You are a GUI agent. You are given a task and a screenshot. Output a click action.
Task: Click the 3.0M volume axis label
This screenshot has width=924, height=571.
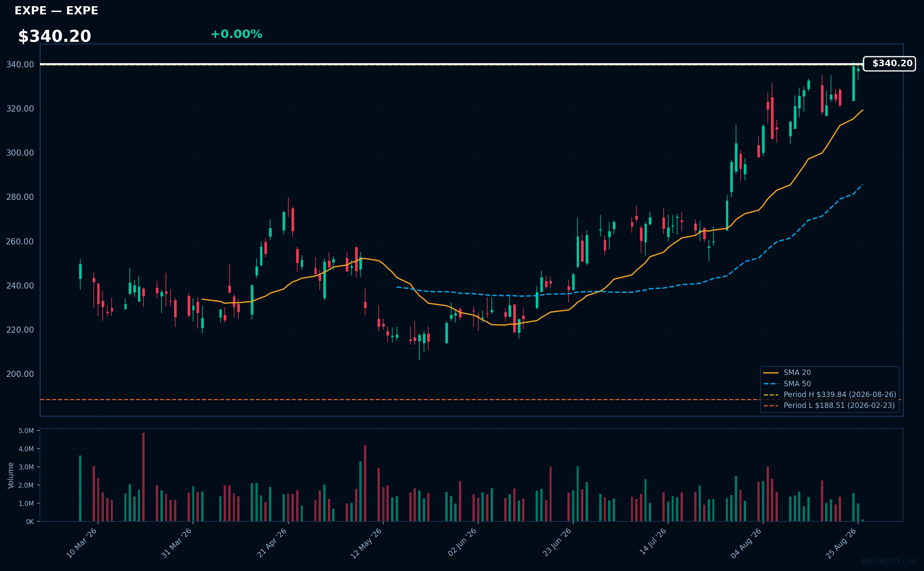pyautogui.click(x=26, y=467)
